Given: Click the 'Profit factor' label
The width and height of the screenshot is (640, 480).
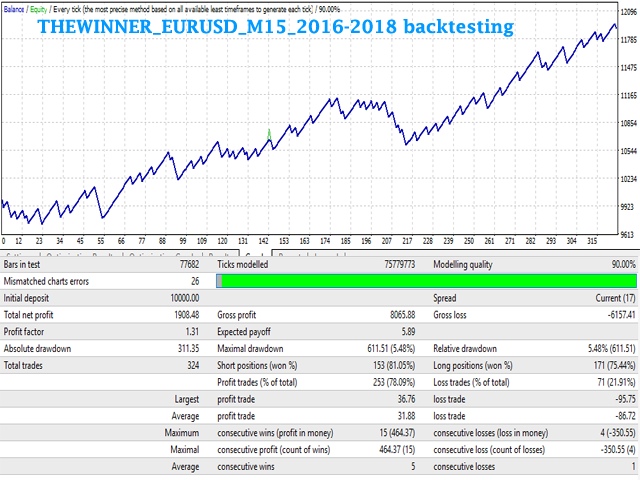Looking at the screenshot, I should (24, 331).
